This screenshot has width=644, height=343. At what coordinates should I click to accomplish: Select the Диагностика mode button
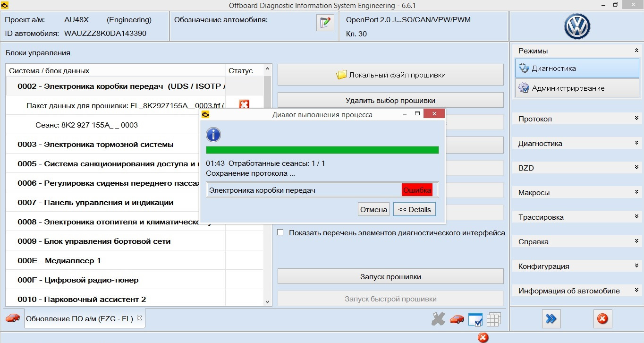577,68
